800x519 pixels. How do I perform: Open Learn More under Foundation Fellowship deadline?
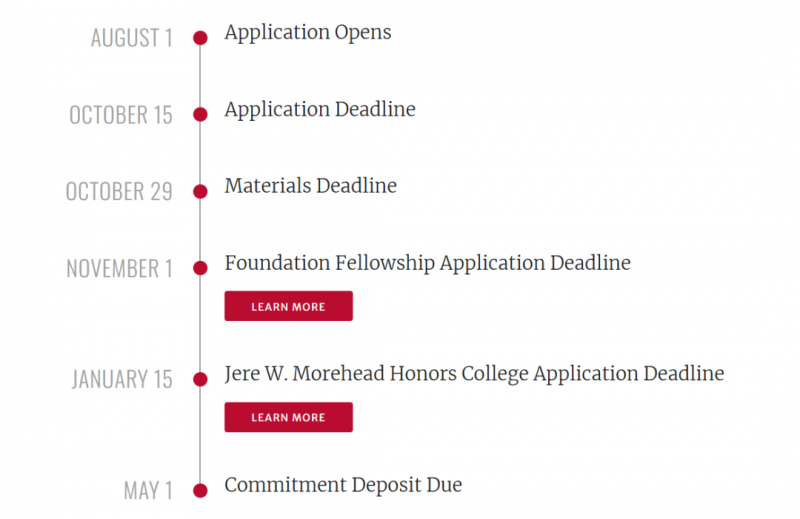(x=288, y=306)
